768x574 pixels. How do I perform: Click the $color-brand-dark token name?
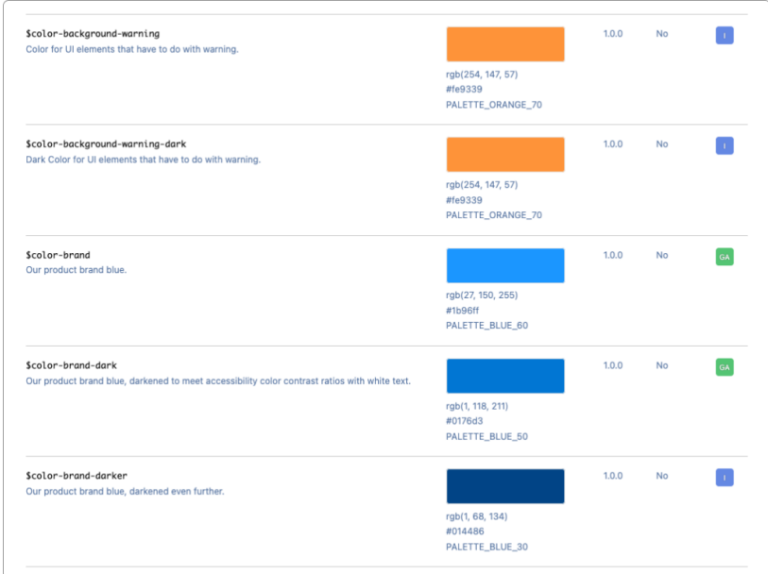click(x=71, y=365)
